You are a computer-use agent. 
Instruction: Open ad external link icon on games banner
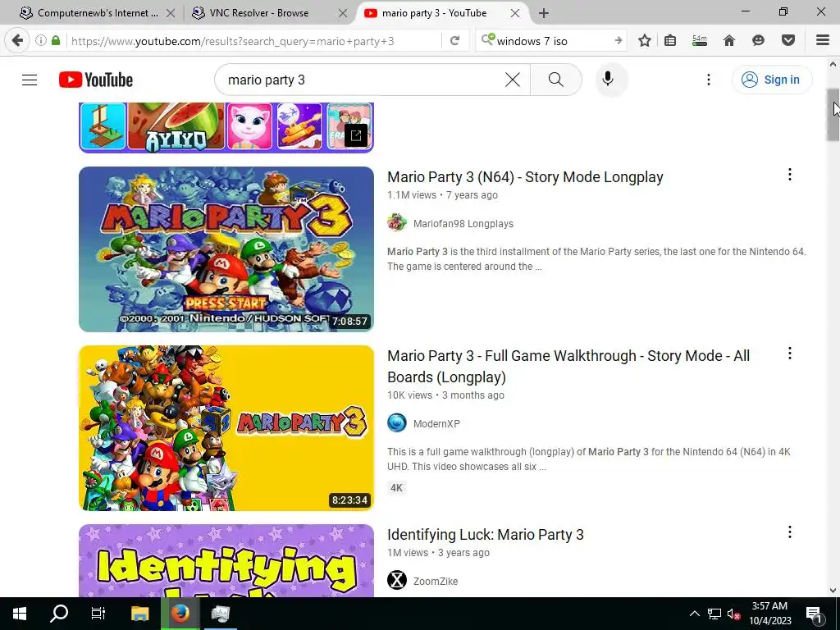tap(356, 135)
